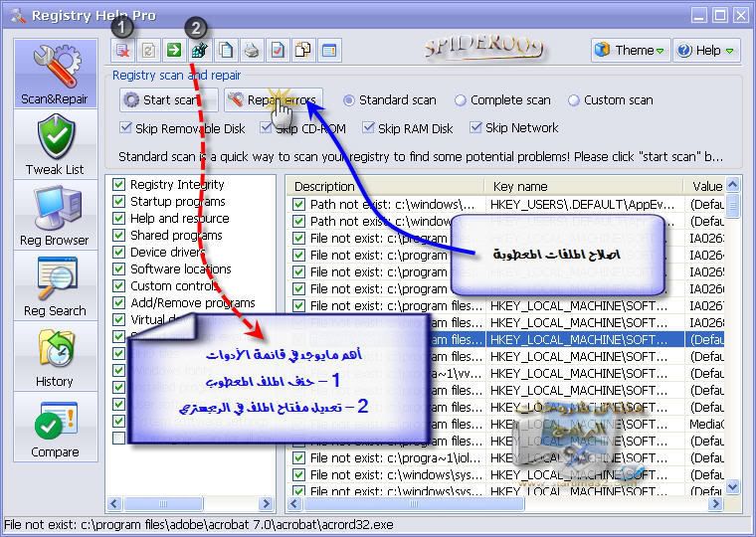756x537 pixels.
Task: Open the Help dropdown menu
Action: [x=706, y=50]
